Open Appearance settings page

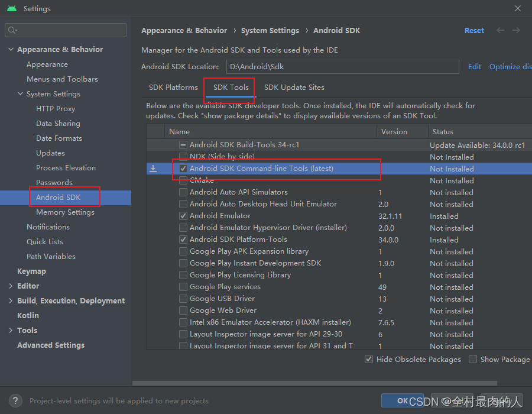click(x=47, y=64)
